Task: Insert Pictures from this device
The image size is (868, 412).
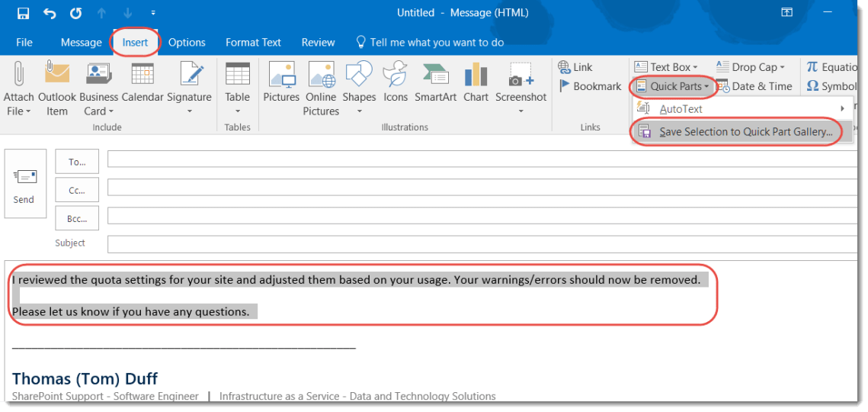Action: pyautogui.click(x=281, y=83)
